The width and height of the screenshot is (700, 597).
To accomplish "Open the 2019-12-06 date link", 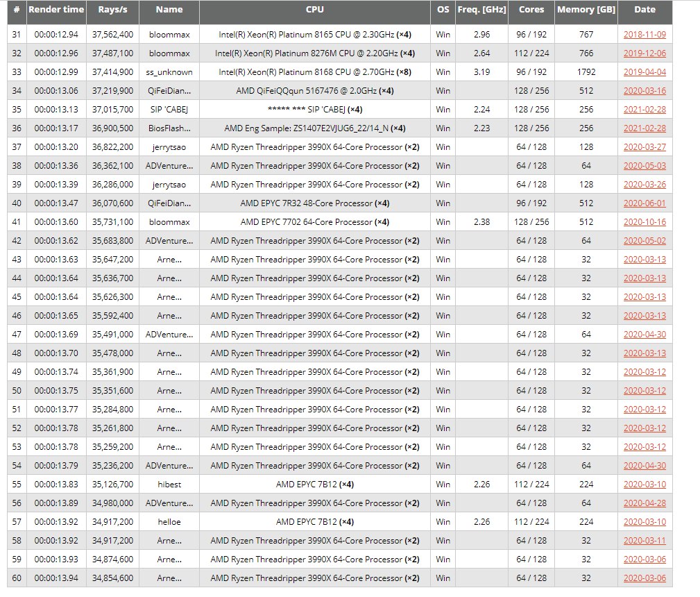I will click(x=644, y=53).
